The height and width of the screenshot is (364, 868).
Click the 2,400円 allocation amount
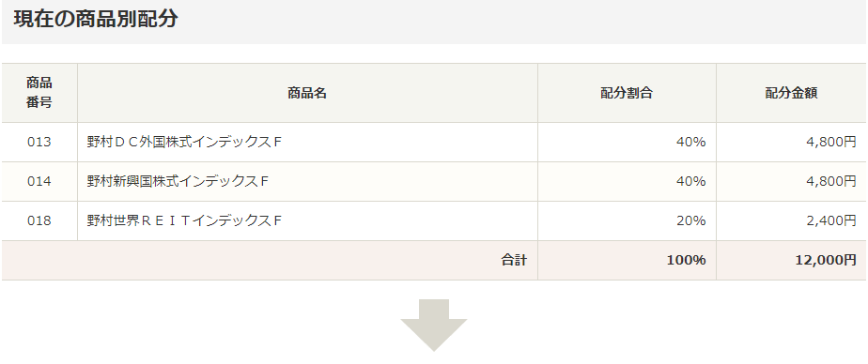[831, 221]
